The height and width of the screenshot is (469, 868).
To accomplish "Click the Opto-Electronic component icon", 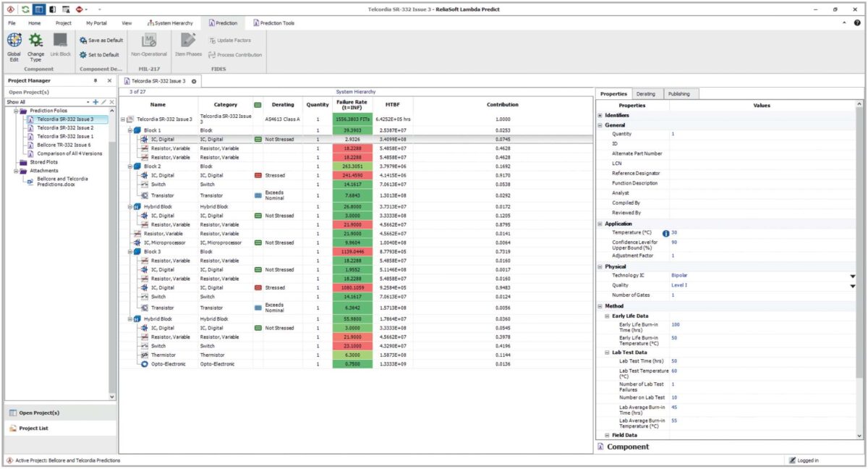I will 144,364.
